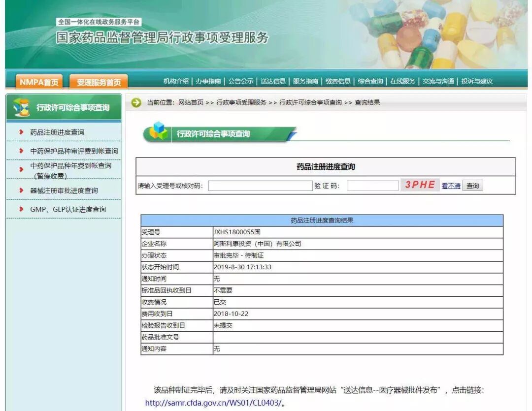Viewport: 532px width, 411px height.
Task: Click the 3PHE captcha image
Action: pyautogui.click(x=420, y=185)
